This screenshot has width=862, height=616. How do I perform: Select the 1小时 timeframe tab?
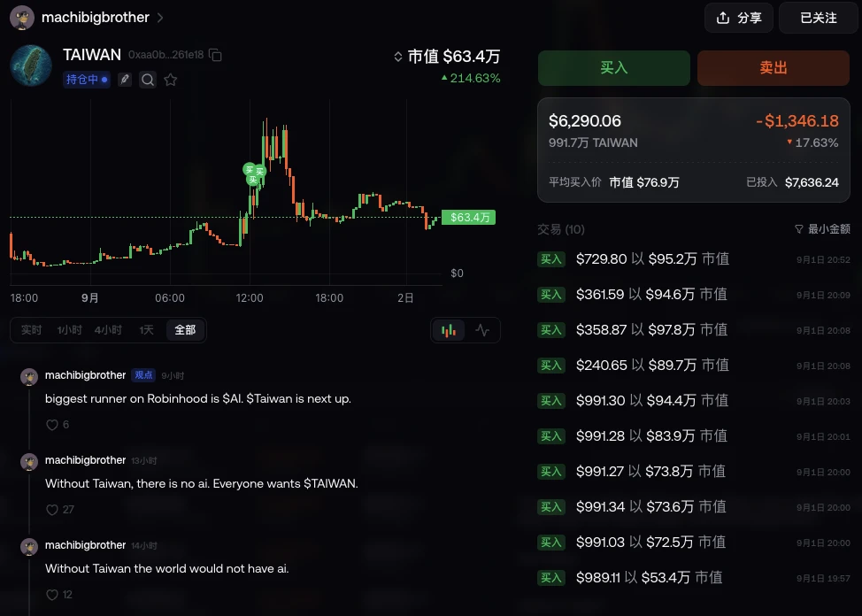click(x=69, y=330)
